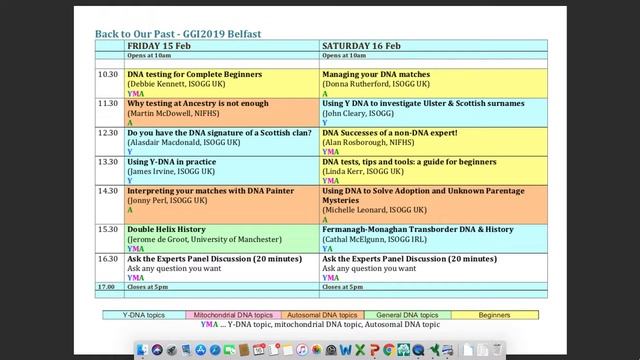Viewport: 640px width, 360px height.
Task: Launch Microsoft Word from the Dock
Action: (x=346, y=350)
